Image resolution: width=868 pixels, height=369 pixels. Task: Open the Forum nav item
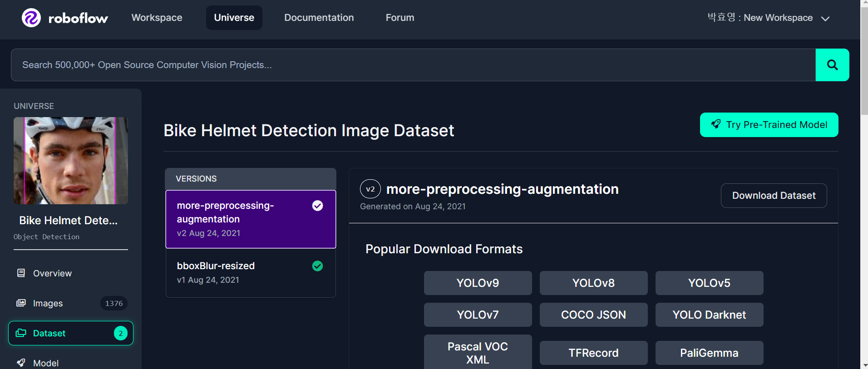pos(400,18)
